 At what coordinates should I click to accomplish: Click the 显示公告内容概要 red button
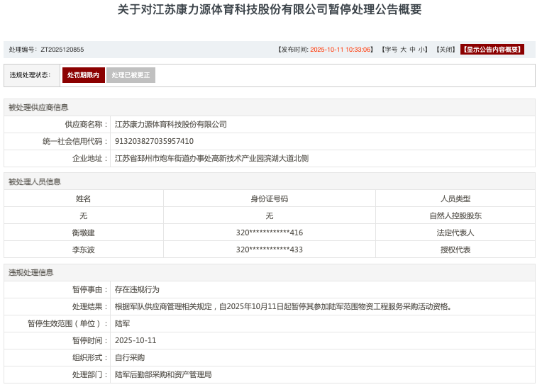pos(492,50)
